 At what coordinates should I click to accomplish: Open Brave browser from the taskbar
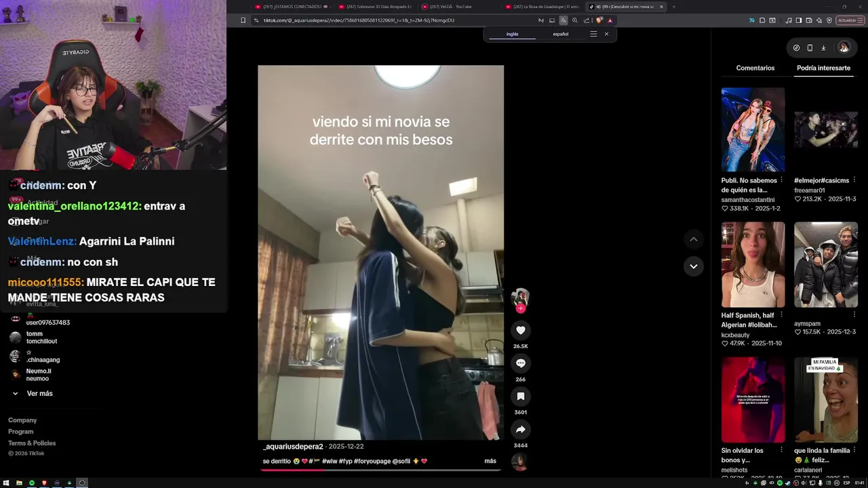45,483
